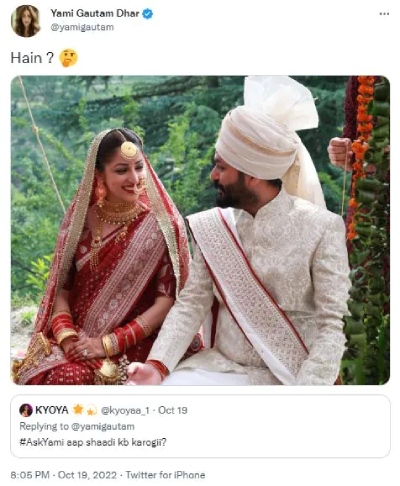This screenshot has width=400, height=486.
Task: Click the 8:05 PM timestamp
Action: [x=30, y=475]
